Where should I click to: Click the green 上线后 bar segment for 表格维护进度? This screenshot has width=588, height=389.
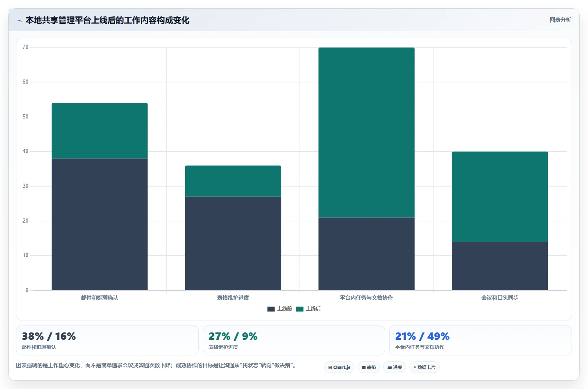point(233,181)
